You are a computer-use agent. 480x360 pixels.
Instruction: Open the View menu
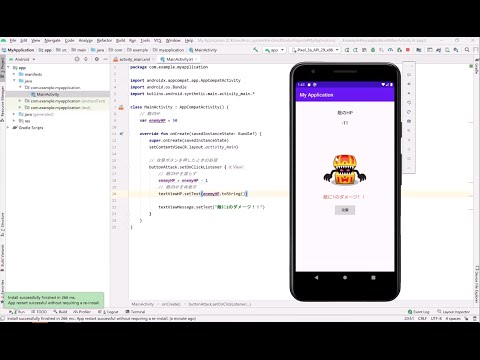click(x=36, y=40)
